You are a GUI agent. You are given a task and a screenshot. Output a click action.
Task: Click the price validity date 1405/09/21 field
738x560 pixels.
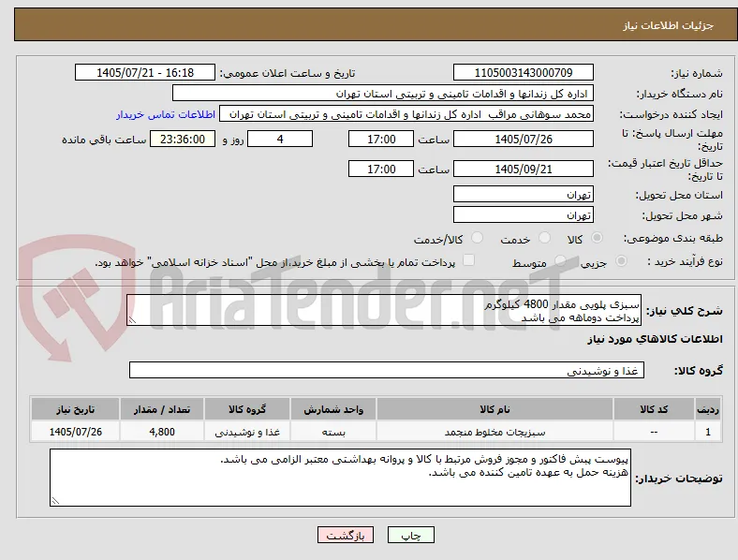coord(524,169)
